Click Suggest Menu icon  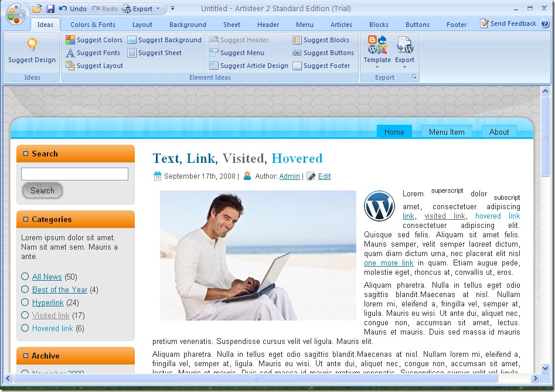pyautogui.click(x=214, y=53)
